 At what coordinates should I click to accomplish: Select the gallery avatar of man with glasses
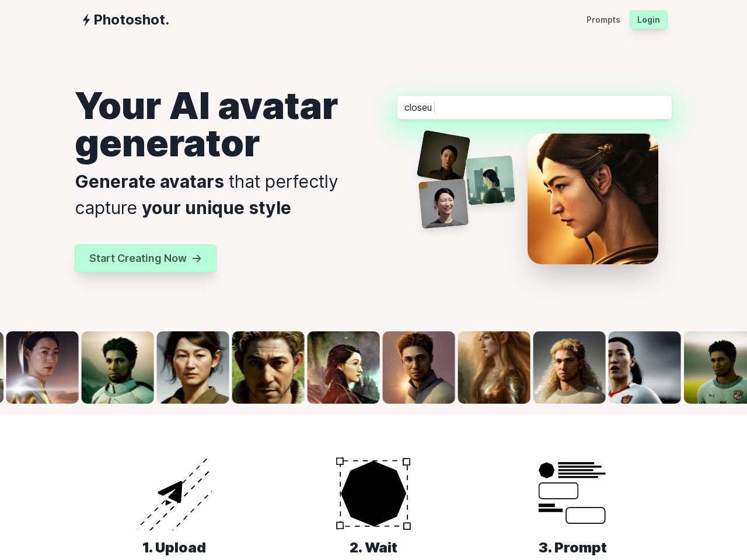pos(419,367)
